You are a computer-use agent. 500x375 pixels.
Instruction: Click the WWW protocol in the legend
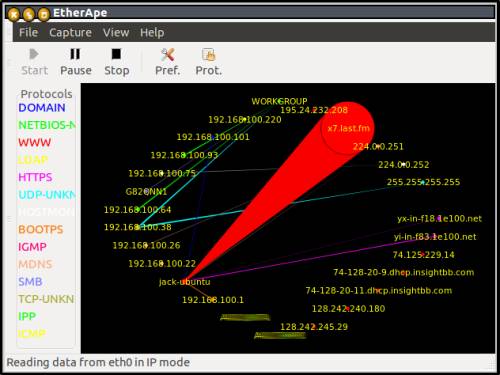[34, 143]
